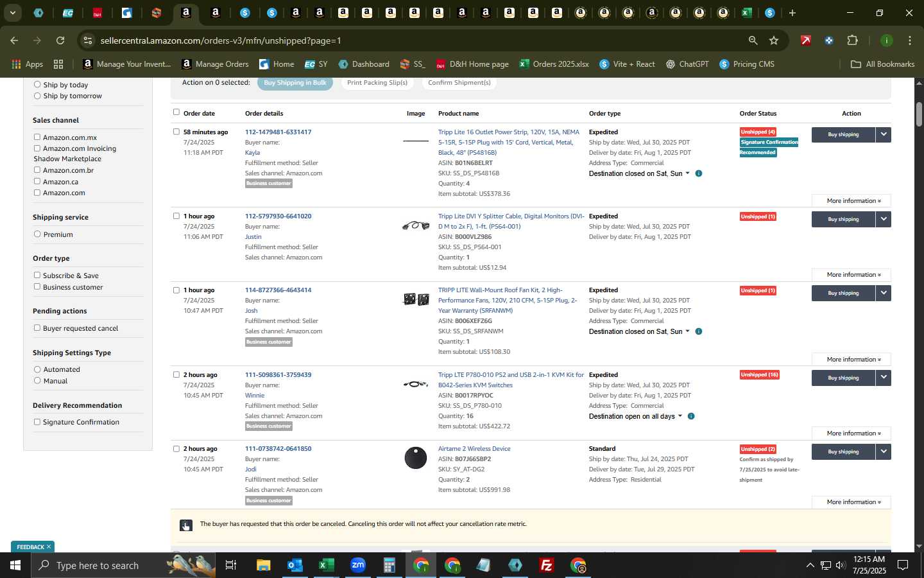Check the Amazon.com.mx sales channel
Screen dimensions: 924x578
[37, 137]
